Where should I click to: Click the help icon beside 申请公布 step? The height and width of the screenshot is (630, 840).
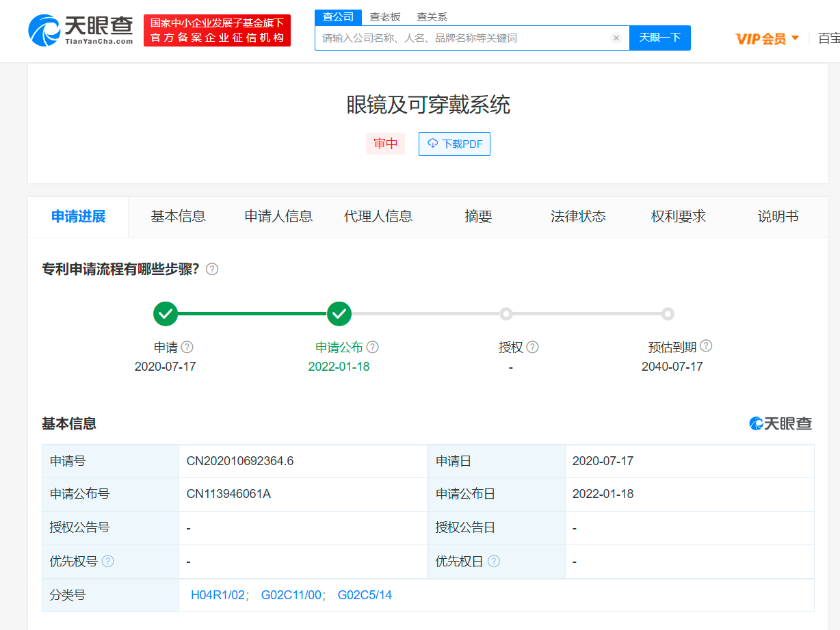(x=373, y=347)
